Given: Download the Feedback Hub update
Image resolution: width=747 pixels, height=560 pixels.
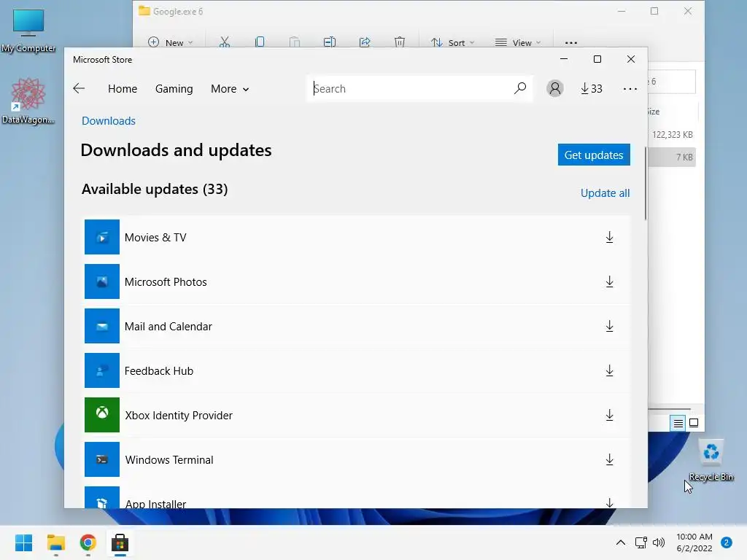Looking at the screenshot, I should click(609, 370).
